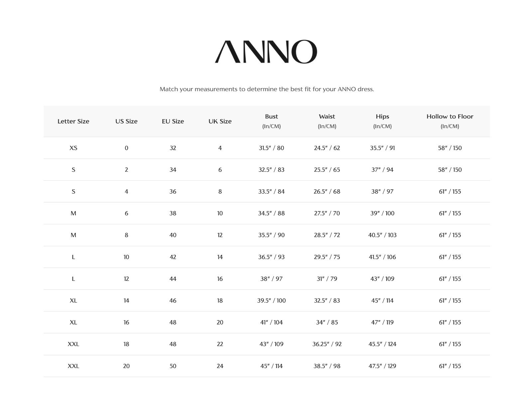Click the Bust column header
The image size is (532, 399).
tap(271, 116)
